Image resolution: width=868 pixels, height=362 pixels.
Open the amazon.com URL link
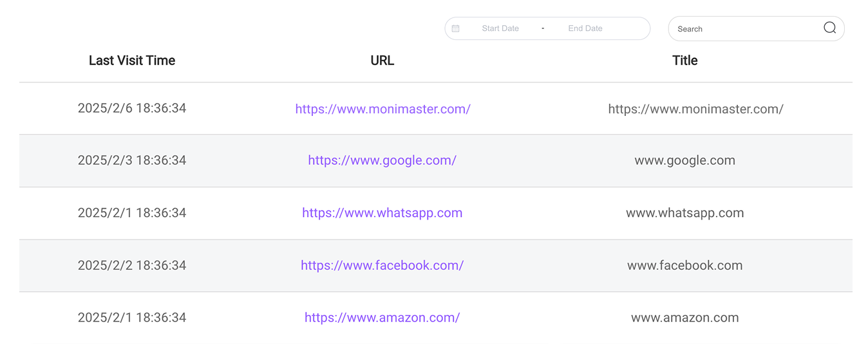(x=382, y=318)
